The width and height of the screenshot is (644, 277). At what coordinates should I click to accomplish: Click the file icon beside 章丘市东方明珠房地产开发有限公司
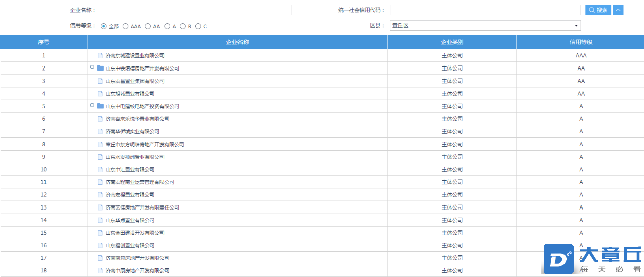[x=100, y=145]
